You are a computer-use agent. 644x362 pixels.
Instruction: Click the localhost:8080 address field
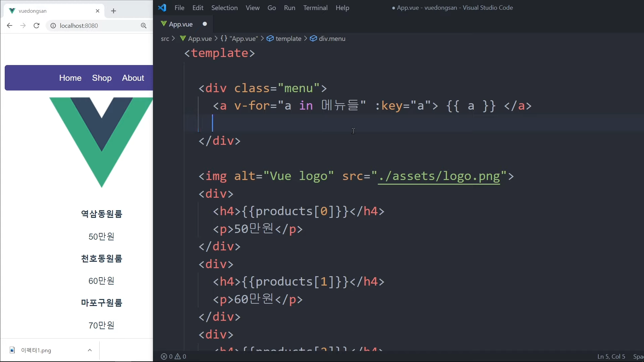point(97,25)
